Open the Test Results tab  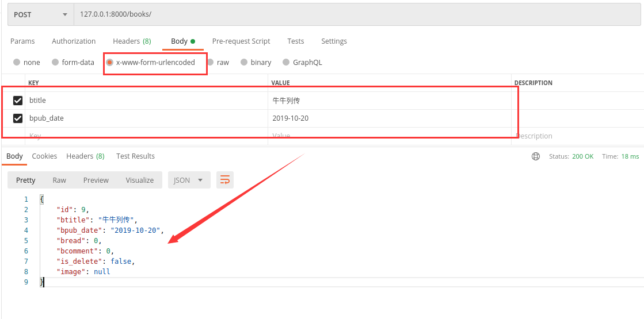click(136, 156)
